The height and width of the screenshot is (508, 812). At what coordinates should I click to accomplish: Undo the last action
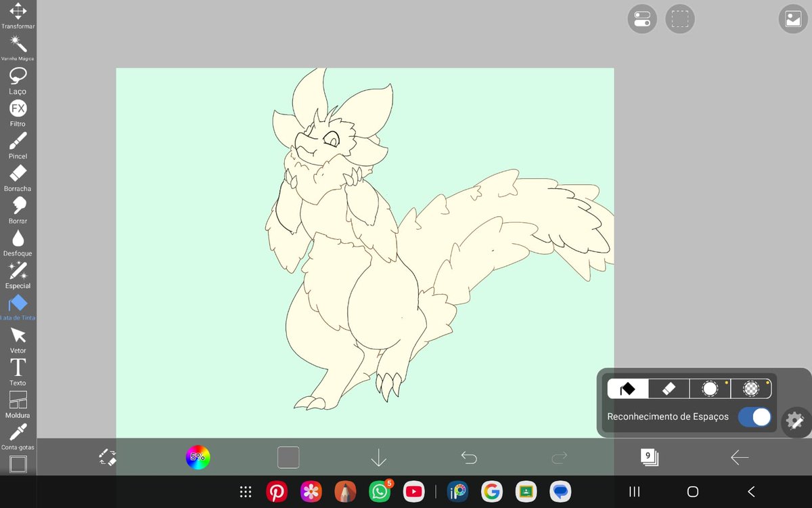(x=469, y=458)
